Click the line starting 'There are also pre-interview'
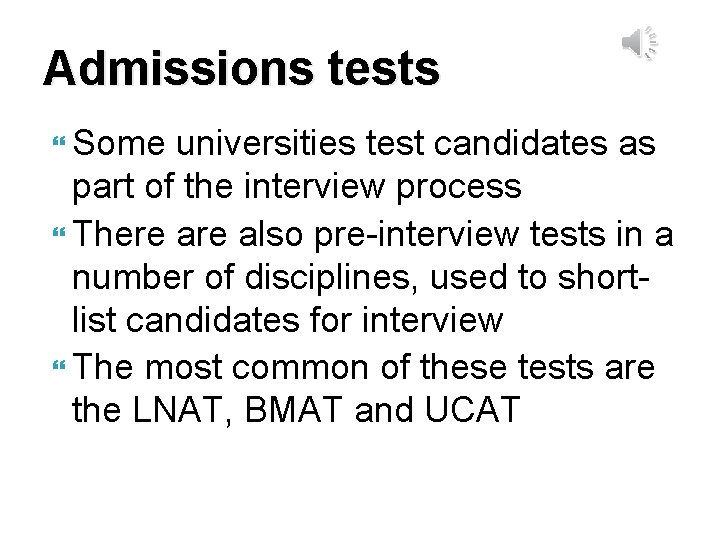Image resolution: width=720 pixels, height=540 pixels. [x=373, y=234]
